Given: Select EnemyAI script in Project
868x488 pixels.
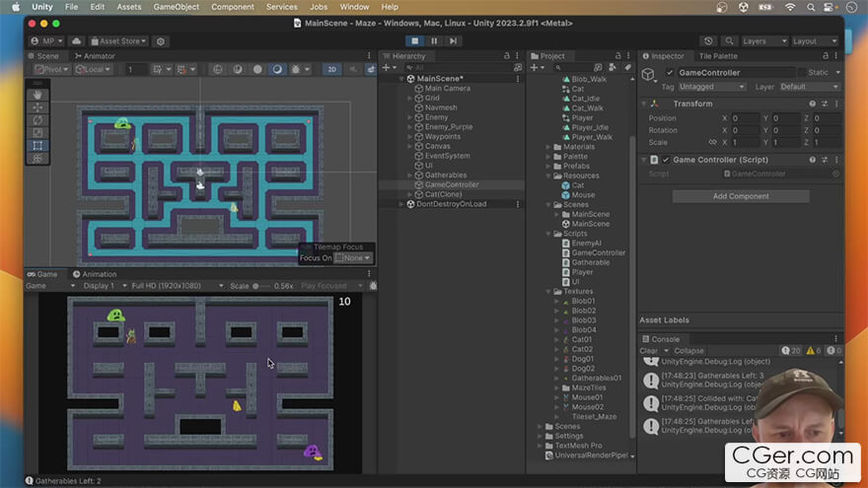Looking at the screenshot, I should tap(581, 244).
